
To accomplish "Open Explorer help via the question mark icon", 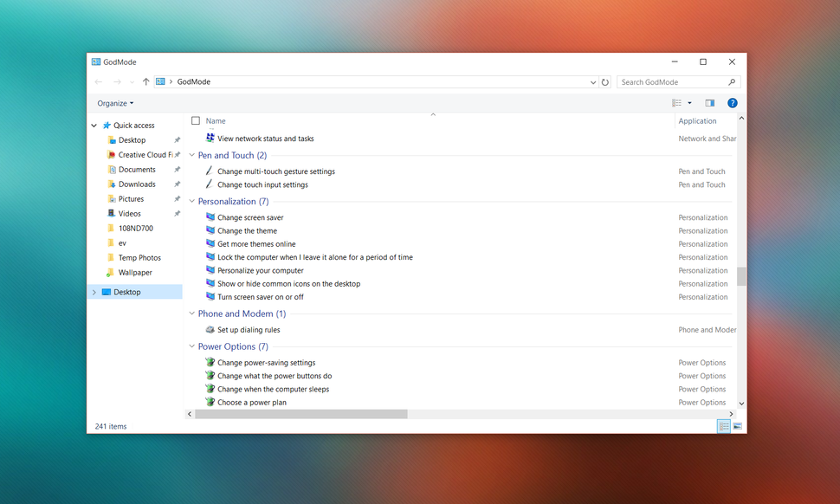I will point(732,102).
